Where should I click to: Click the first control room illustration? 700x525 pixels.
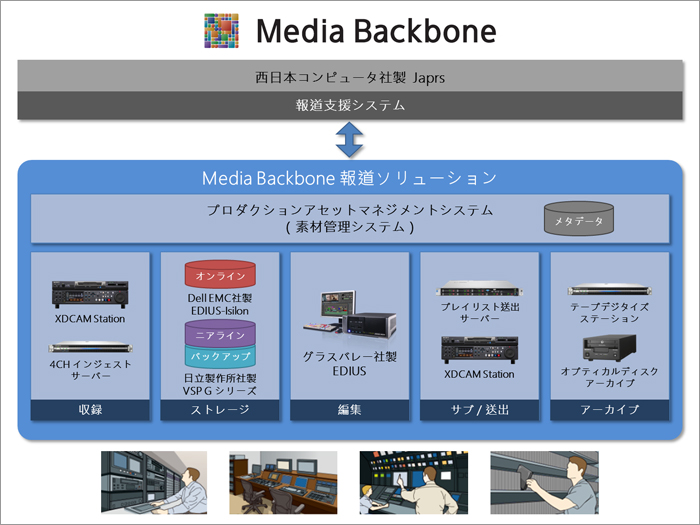tap(153, 483)
